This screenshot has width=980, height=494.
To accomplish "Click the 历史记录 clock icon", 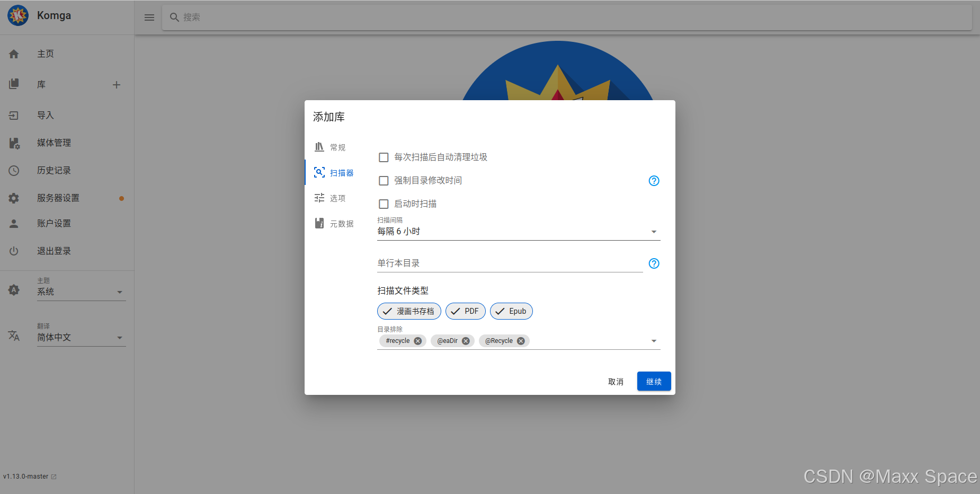I will pyautogui.click(x=14, y=171).
